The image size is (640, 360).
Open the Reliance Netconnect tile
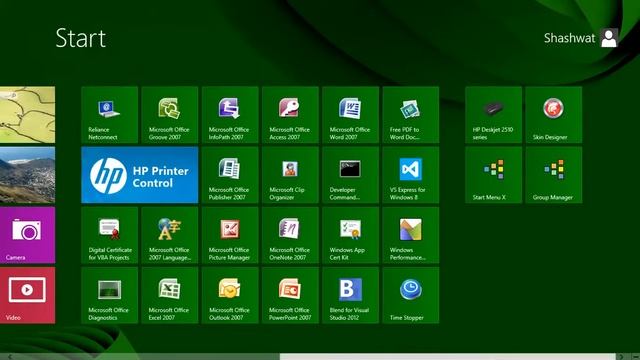pyautogui.click(x=109, y=115)
